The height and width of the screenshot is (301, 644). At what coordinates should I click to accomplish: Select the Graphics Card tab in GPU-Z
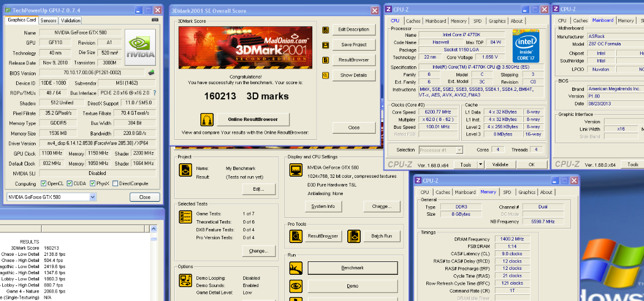(22, 20)
